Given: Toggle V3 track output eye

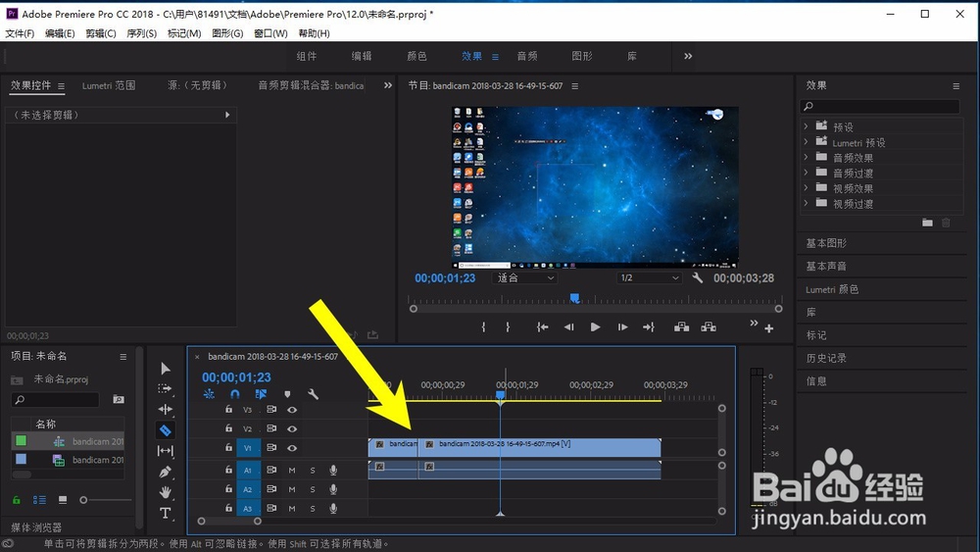Looking at the screenshot, I should [x=292, y=410].
